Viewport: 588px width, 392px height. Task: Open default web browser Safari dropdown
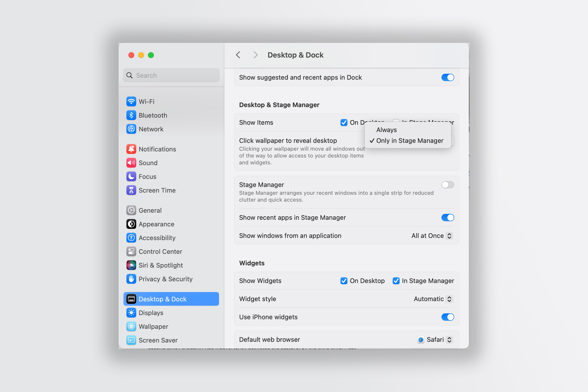tap(435, 340)
